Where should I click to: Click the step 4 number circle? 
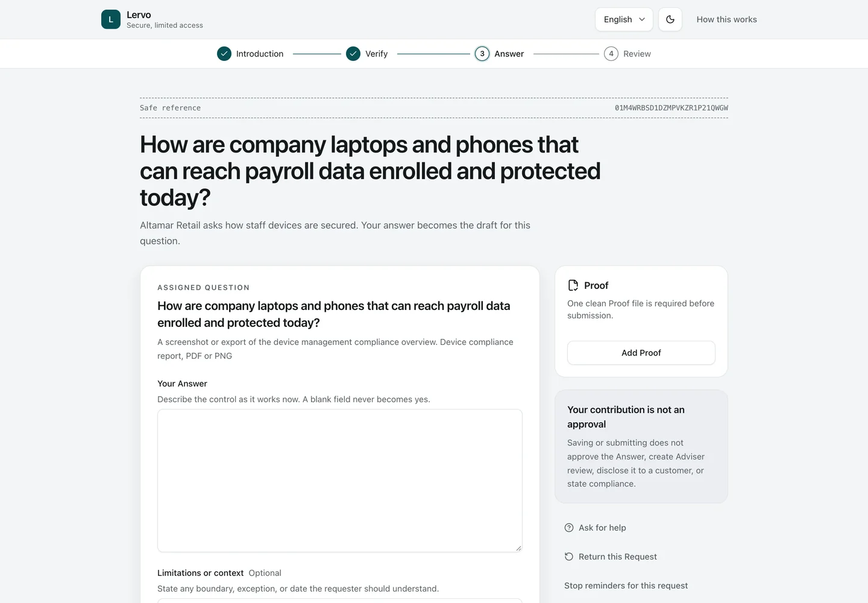611,54
